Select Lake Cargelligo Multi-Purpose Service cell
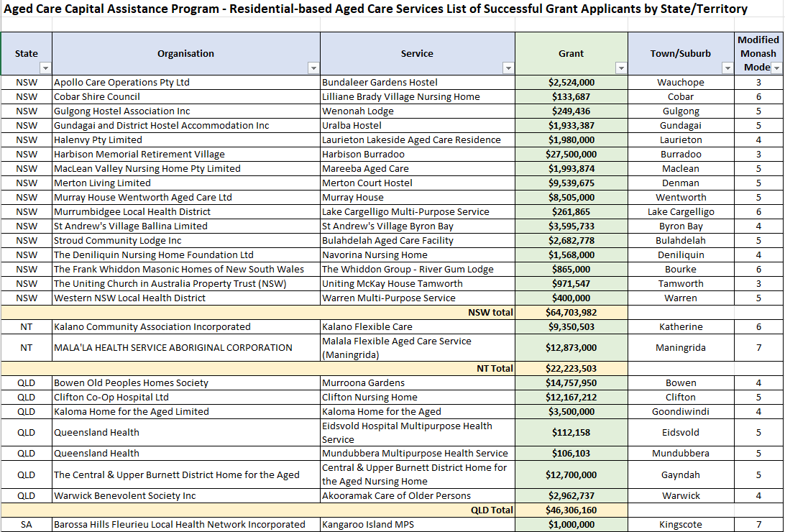 pyautogui.click(x=418, y=211)
